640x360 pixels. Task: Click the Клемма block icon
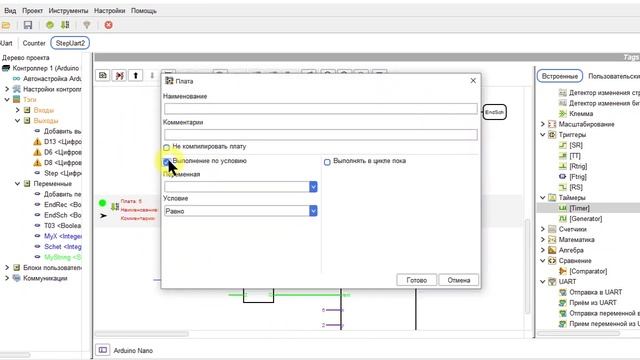point(562,113)
